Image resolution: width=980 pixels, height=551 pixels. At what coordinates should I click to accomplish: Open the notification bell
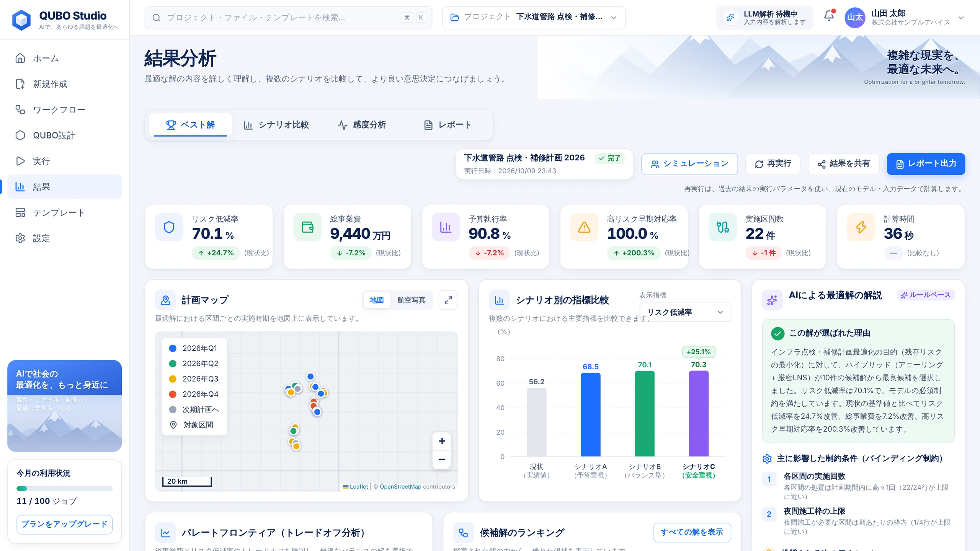(x=829, y=16)
